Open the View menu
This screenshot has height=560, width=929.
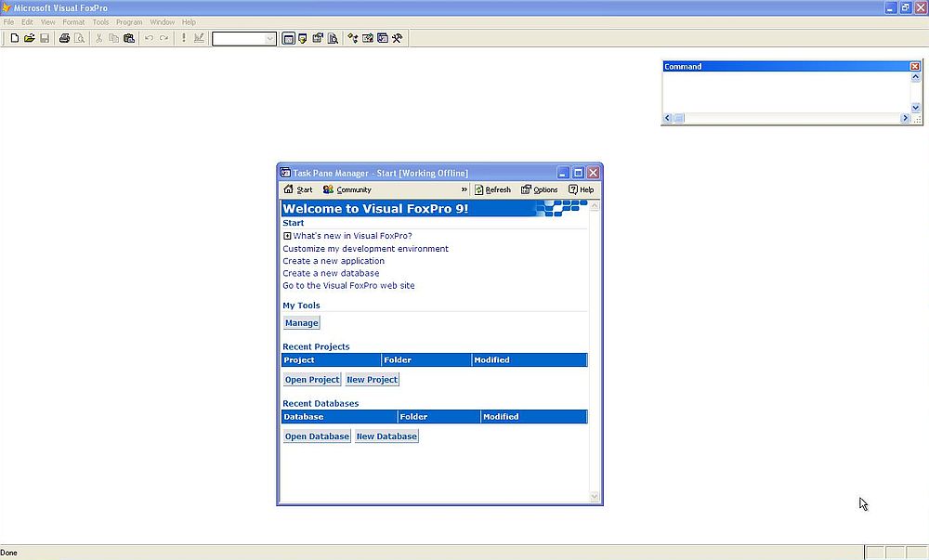[48, 22]
